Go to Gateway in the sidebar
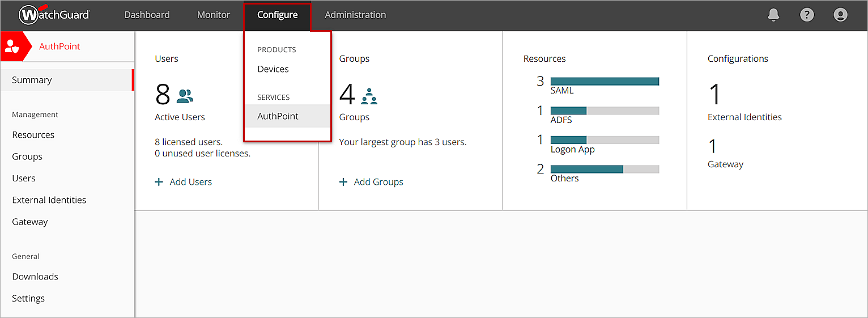868x318 pixels. pyautogui.click(x=30, y=222)
